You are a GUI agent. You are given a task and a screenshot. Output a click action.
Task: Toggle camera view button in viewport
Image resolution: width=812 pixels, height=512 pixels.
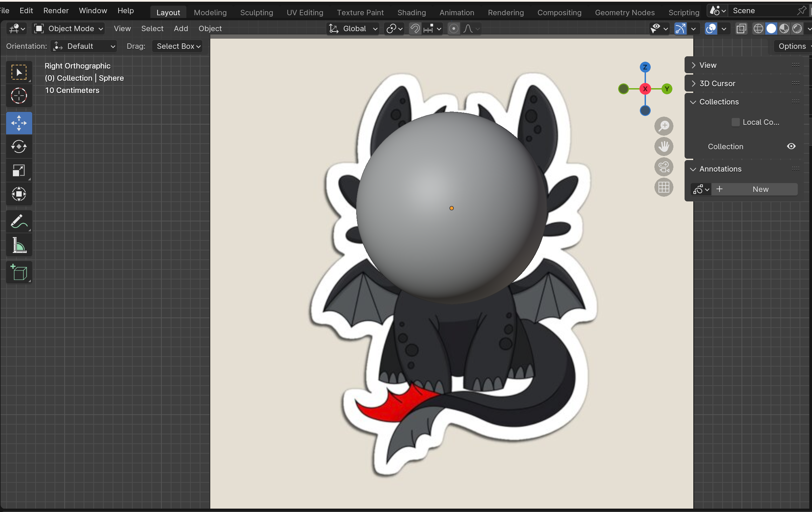(664, 167)
